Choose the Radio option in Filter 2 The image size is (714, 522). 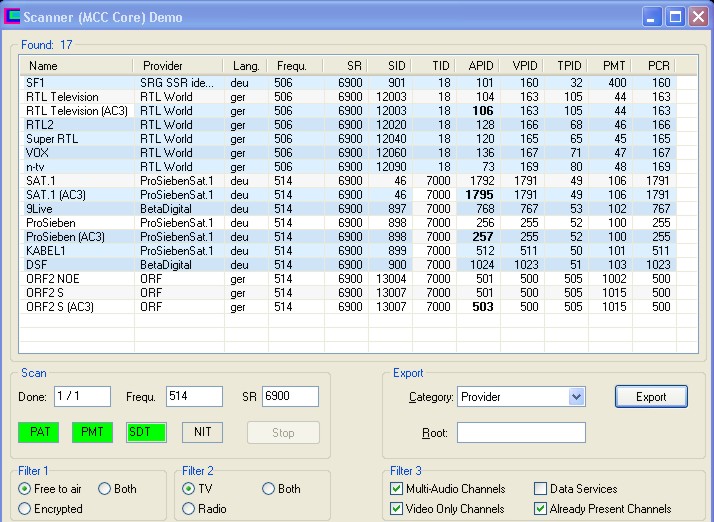pyautogui.click(x=189, y=509)
